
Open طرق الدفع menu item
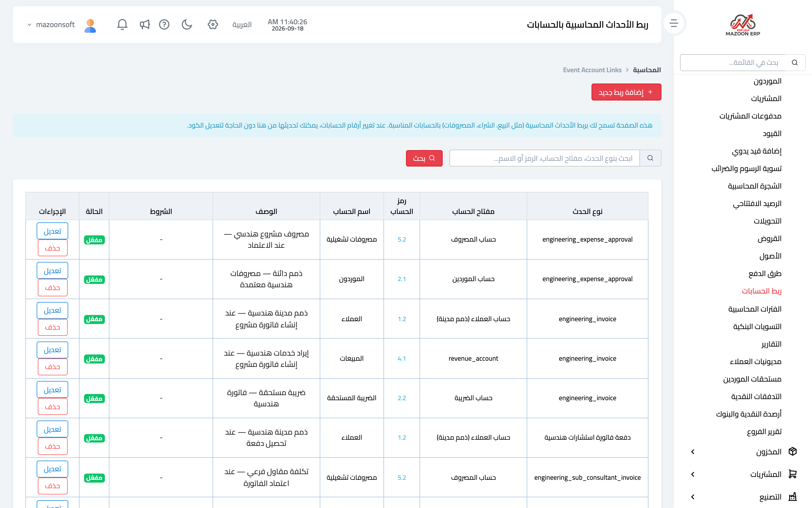pos(765,273)
